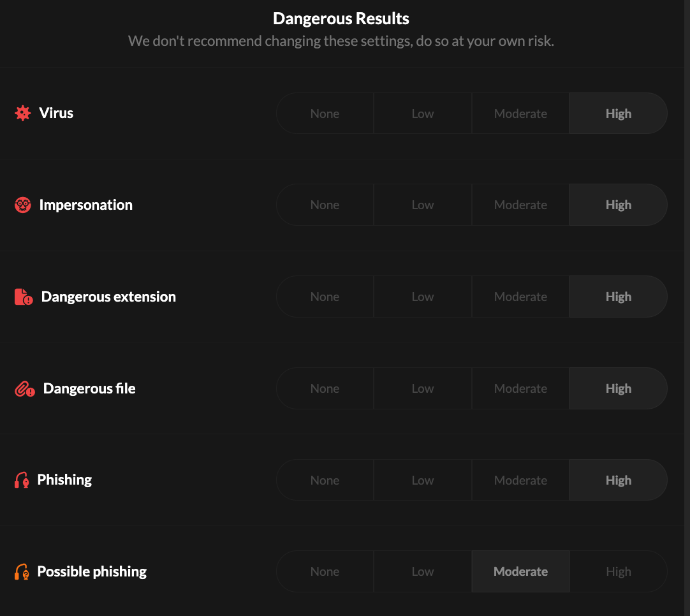
Task: Click the Impersonation mask icon
Action: pos(23,205)
